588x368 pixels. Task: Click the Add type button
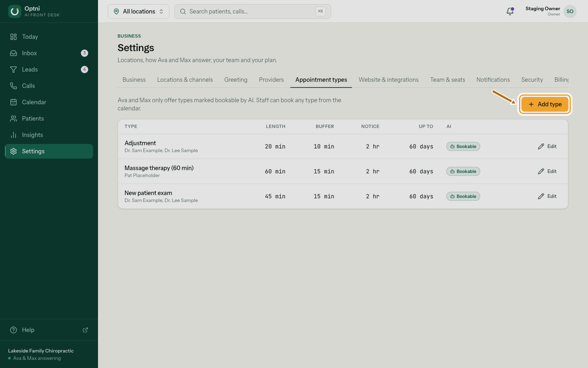click(545, 104)
